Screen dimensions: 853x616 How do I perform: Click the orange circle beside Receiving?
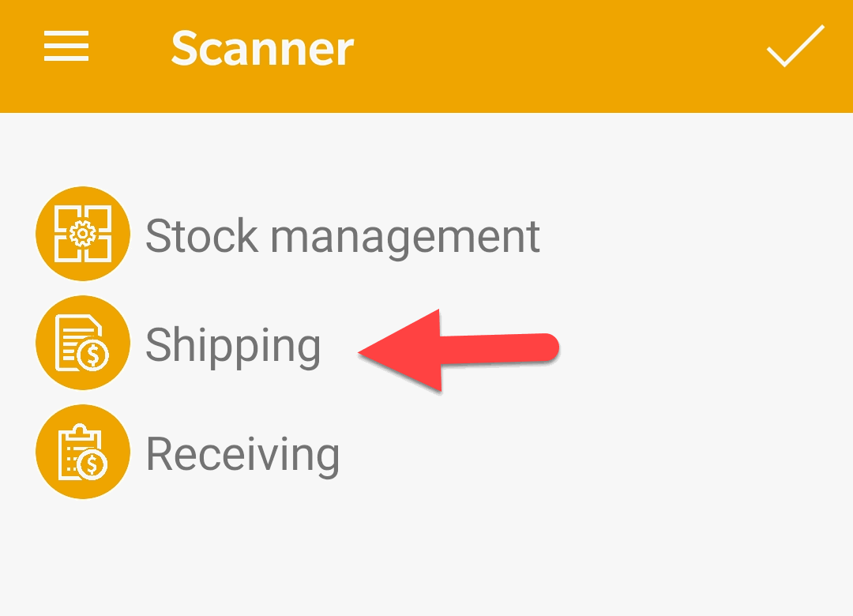(83, 452)
